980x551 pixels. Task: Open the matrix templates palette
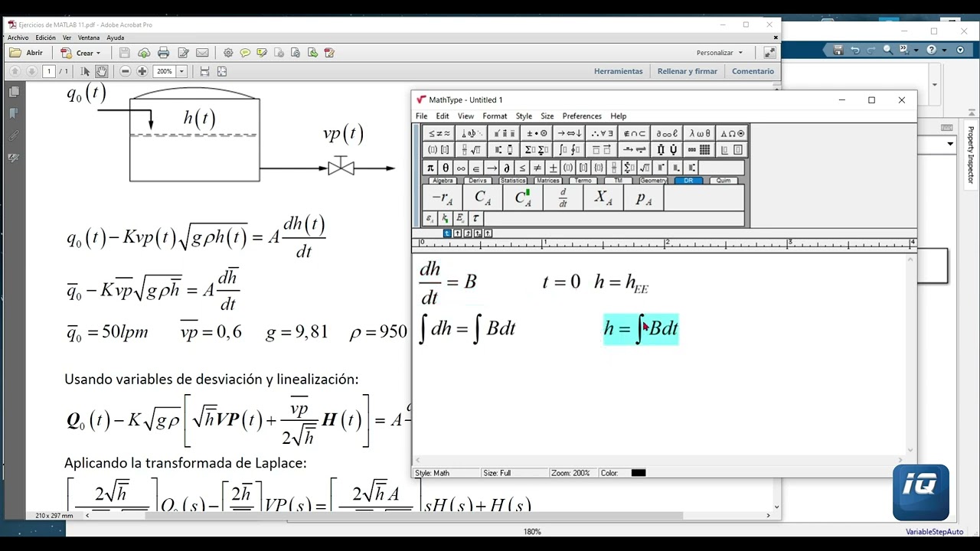click(x=700, y=149)
